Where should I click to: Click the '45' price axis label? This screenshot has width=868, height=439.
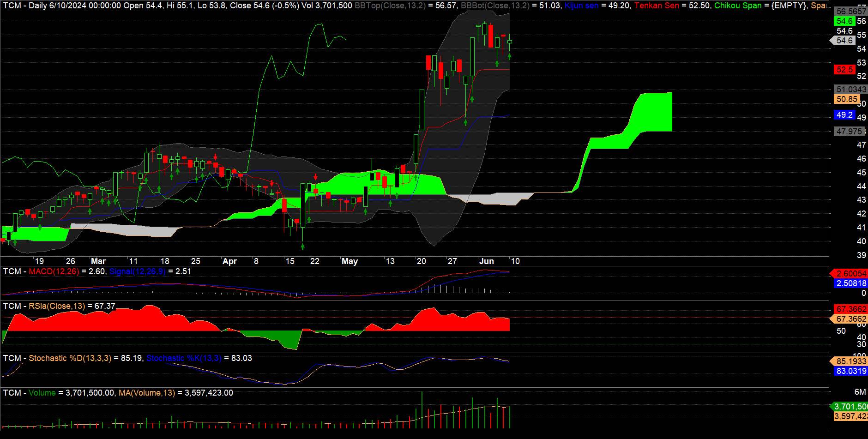point(862,173)
